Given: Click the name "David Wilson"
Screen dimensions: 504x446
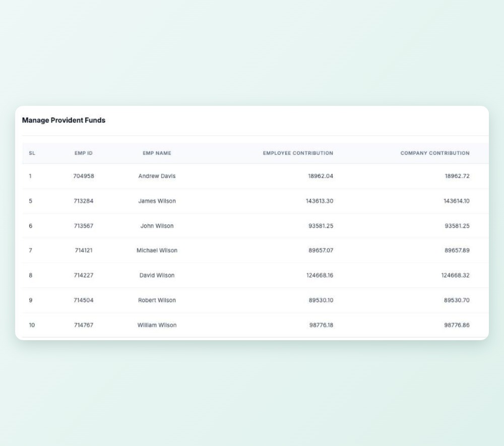Looking at the screenshot, I should pos(157,275).
